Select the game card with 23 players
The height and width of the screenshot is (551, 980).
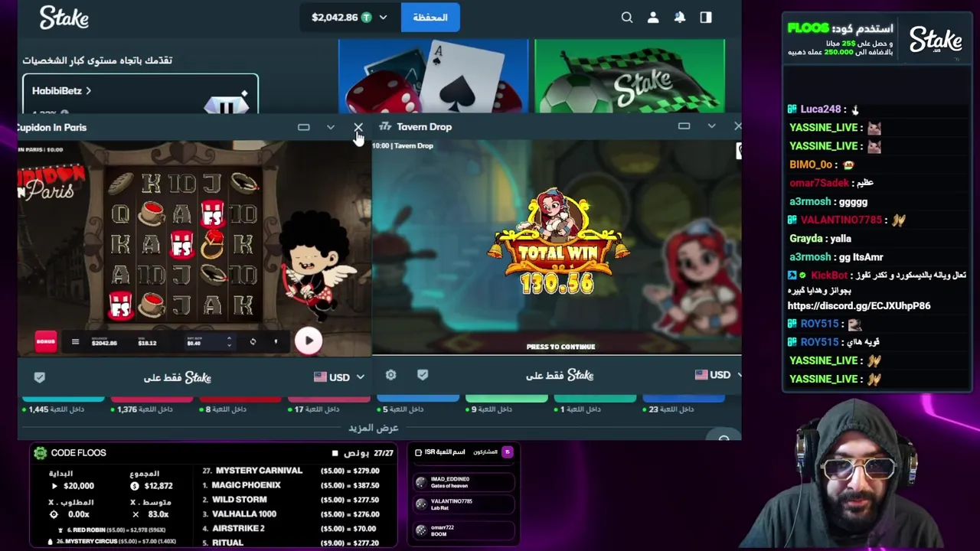click(683, 404)
